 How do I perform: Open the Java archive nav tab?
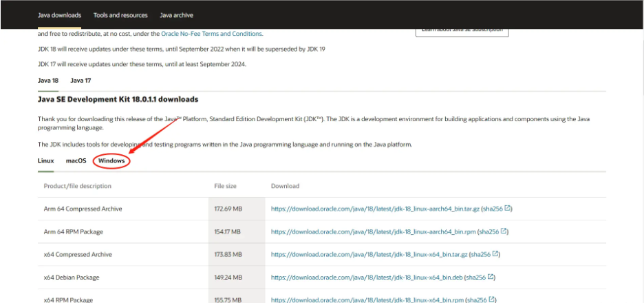point(176,15)
